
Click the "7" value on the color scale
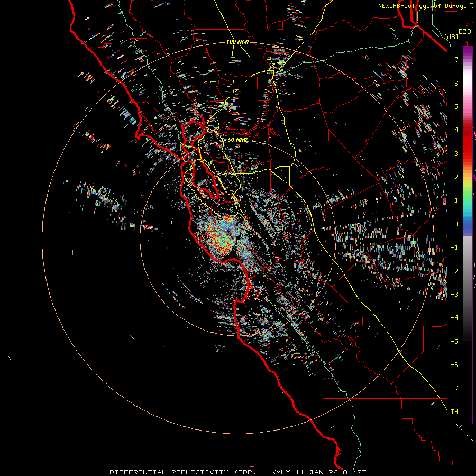456,59
